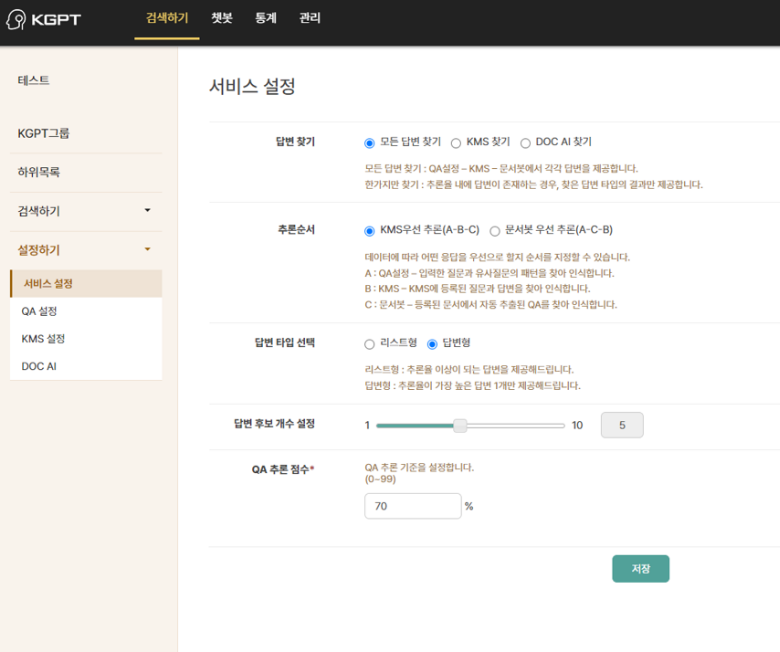Select 답변형 answer type
The width and height of the screenshot is (780, 652).
(432, 344)
